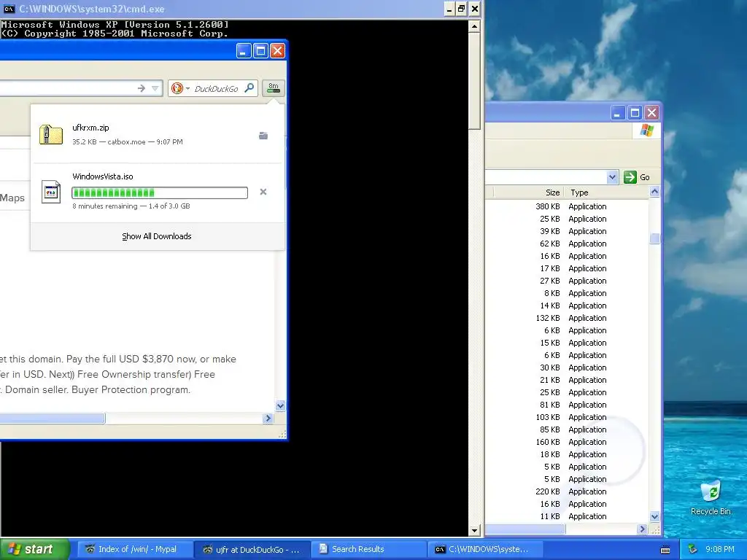Click the browser vertical scrollbar thumb in cmd window
Image resolution: width=747 pixels, height=560 pixels.
point(474,82)
